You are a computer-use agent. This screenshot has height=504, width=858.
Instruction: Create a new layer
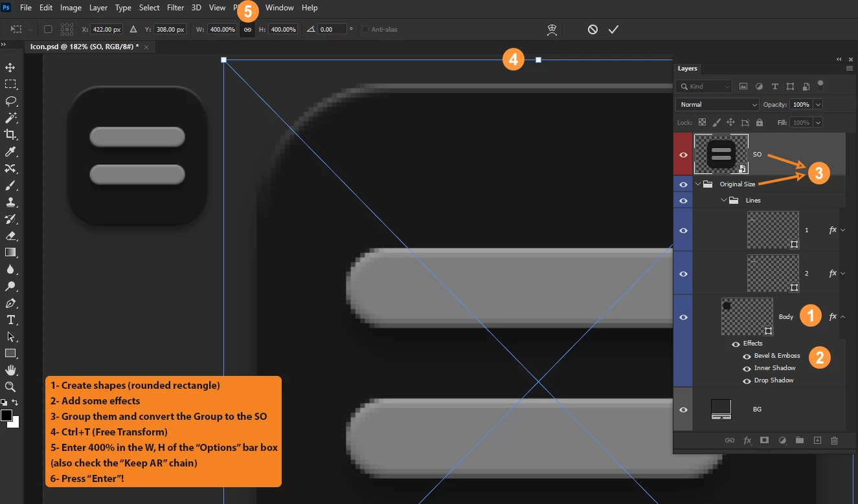tap(817, 440)
